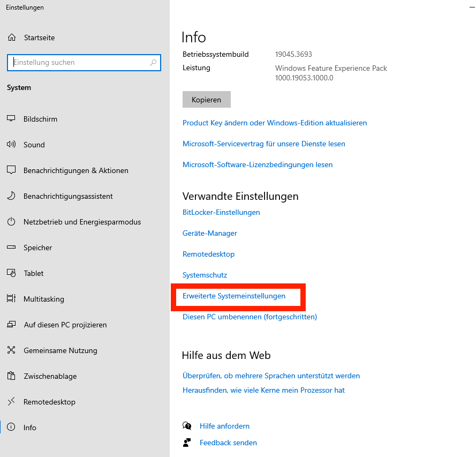Viewport: 476px width, 457px height.
Task: Click the Kopieren button
Action: [206, 99]
